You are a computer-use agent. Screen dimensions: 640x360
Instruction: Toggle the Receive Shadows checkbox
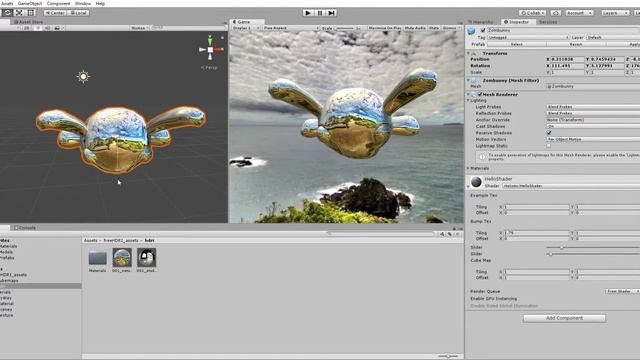[549, 133]
